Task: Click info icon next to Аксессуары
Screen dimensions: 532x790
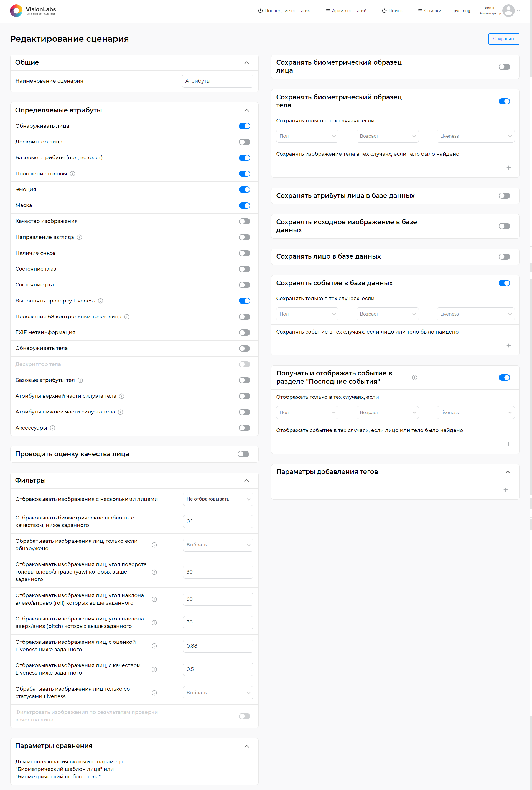Action: pyautogui.click(x=53, y=428)
